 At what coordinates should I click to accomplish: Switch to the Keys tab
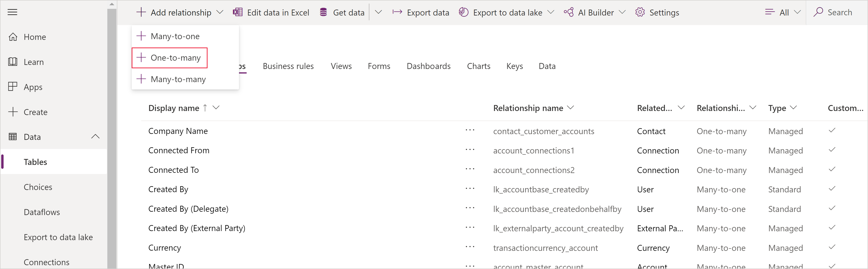coord(514,66)
